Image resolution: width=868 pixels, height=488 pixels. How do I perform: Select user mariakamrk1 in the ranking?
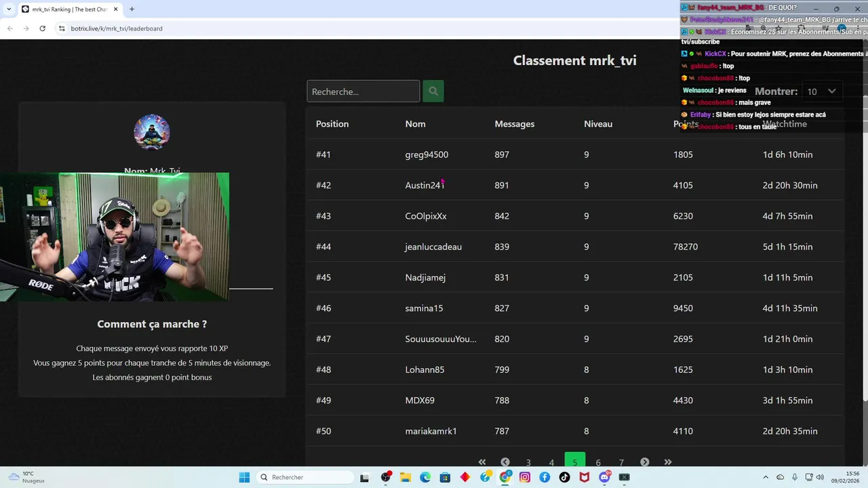coord(431,431)
